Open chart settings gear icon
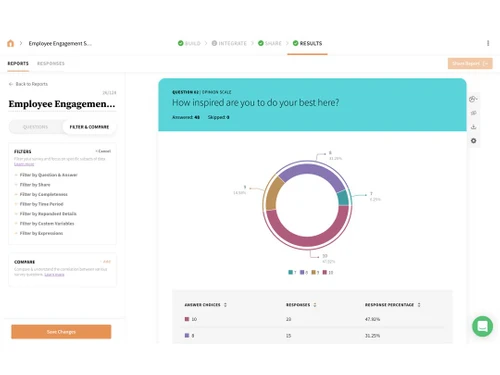This screenshot has width=500, height=375. 473,141
